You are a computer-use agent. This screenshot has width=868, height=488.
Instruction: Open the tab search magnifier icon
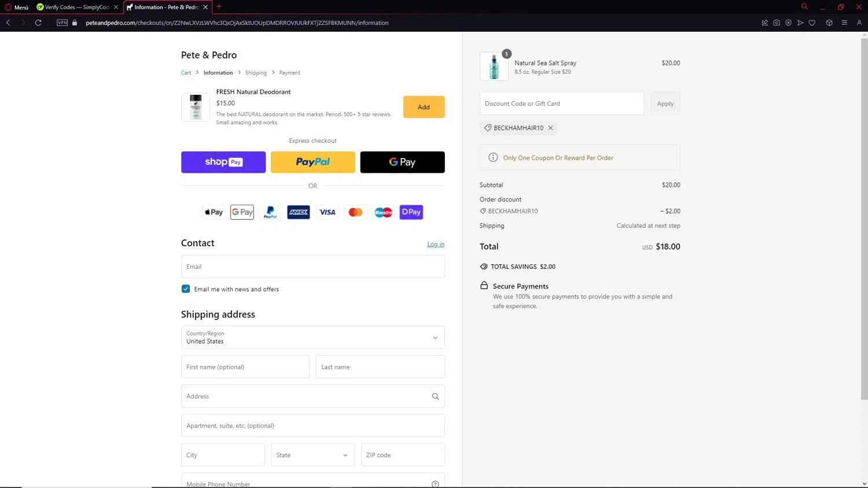pos(804,6)
